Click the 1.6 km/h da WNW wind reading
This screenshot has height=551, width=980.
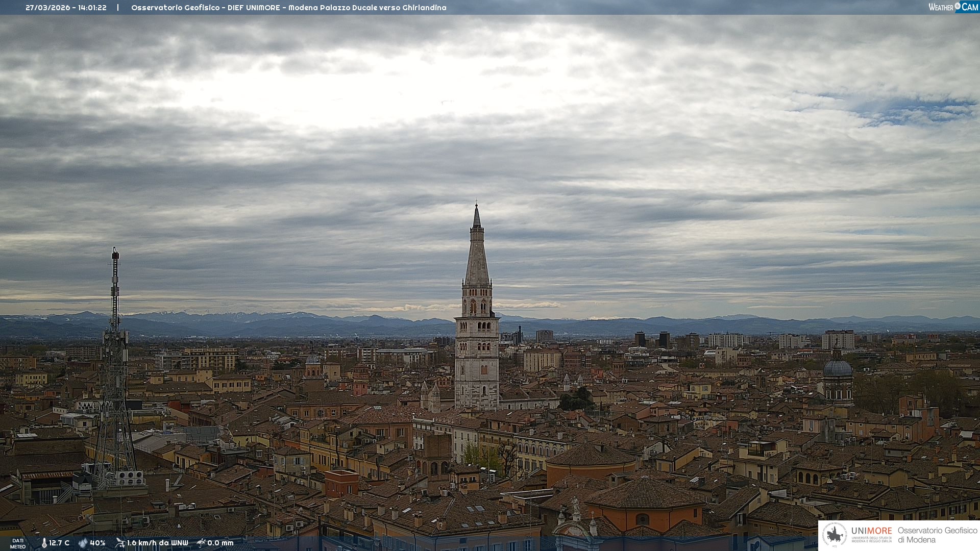click(157, 543)
